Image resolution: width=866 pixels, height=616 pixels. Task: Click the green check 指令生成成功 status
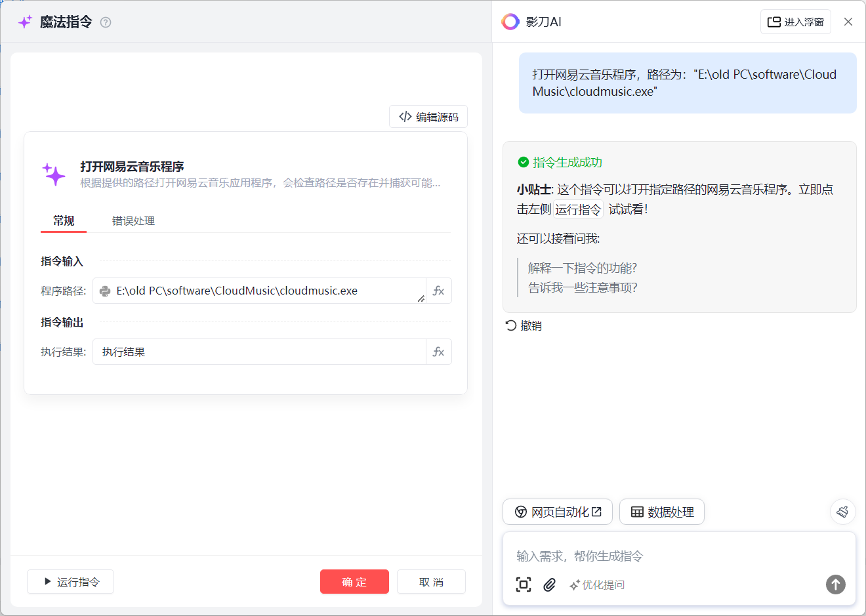pos(560,162)
